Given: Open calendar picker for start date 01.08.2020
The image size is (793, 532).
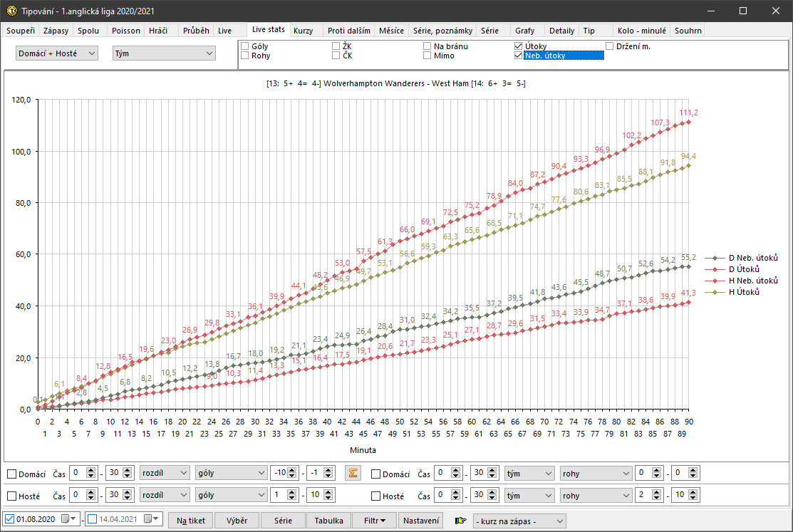Looking at the screenshot, I should (67, 520).
